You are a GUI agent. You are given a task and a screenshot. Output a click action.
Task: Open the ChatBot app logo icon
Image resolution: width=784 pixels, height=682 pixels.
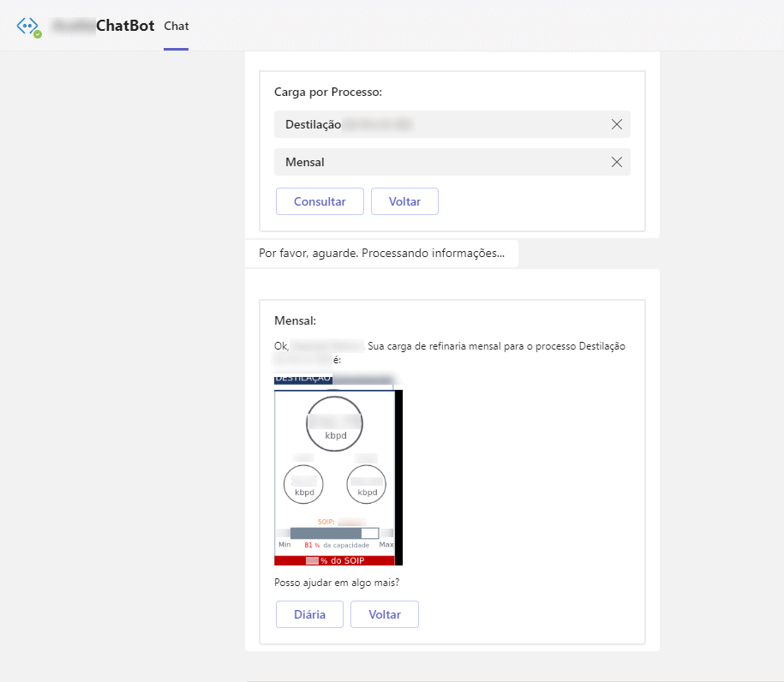[26, 24]
